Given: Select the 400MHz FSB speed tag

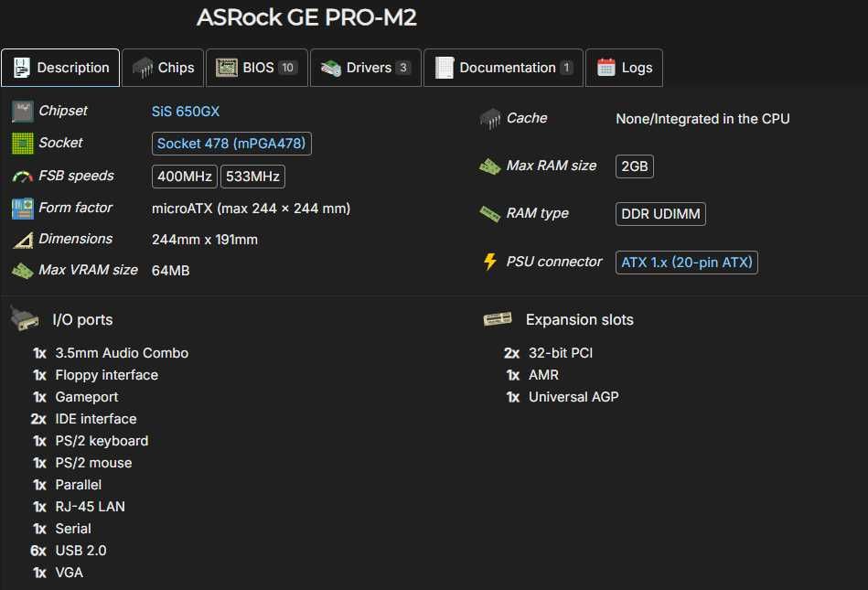Looking at the screenshot, I should [x=185, y=177].
